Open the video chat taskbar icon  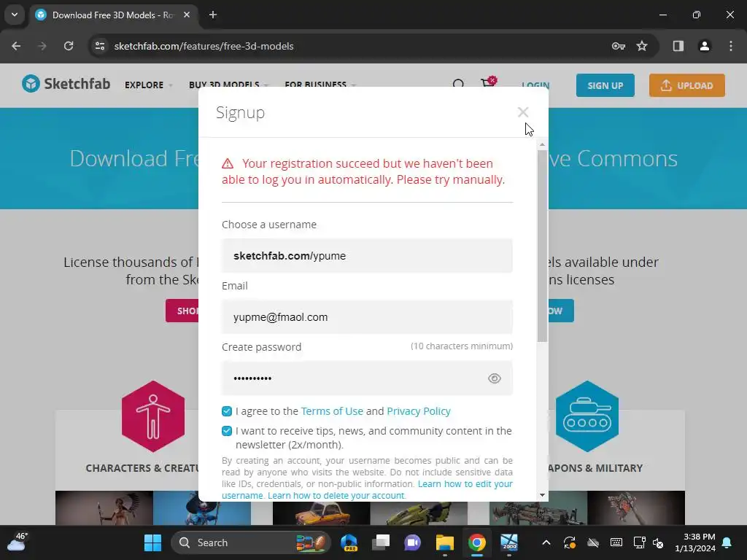tap(413, 542)
